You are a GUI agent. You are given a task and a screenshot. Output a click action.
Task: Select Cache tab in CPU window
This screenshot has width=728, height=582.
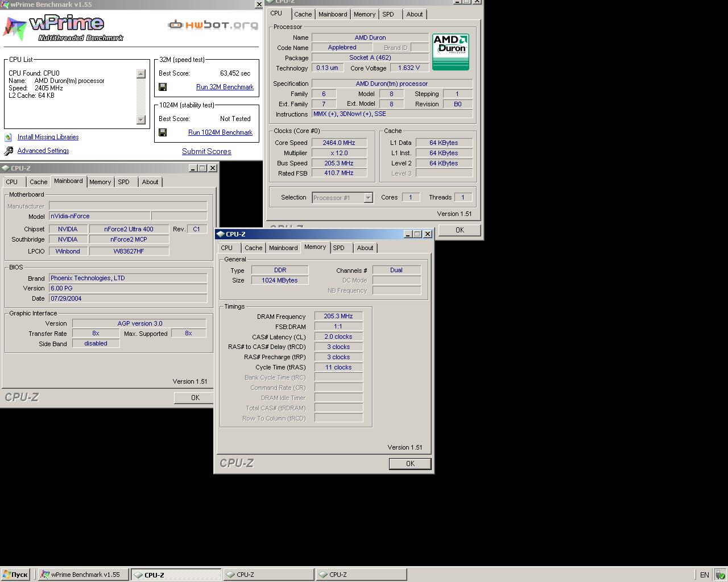tap(303, 14)
